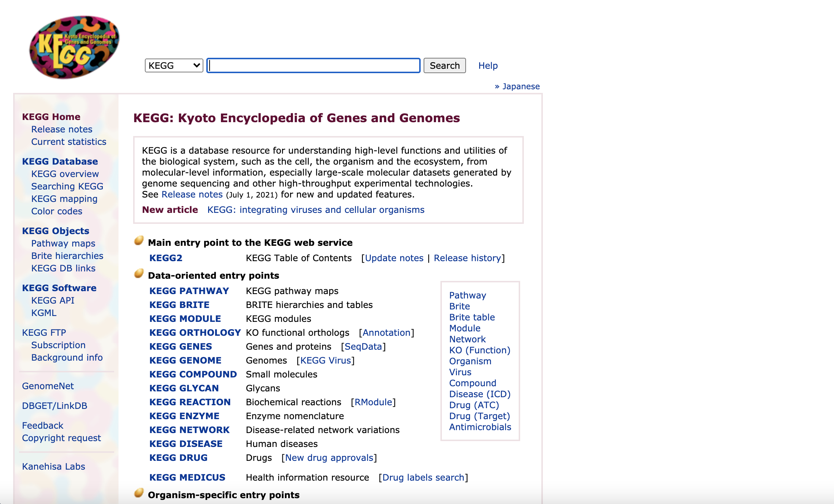Open KEGG API sidebar link
This screenshot has width=834, height=504.
point(53,300)
